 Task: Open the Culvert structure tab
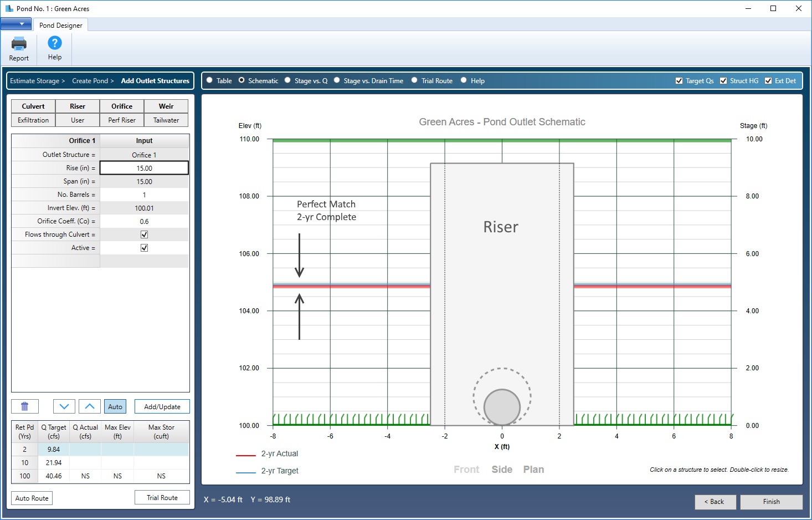click(x=33, y=106)
